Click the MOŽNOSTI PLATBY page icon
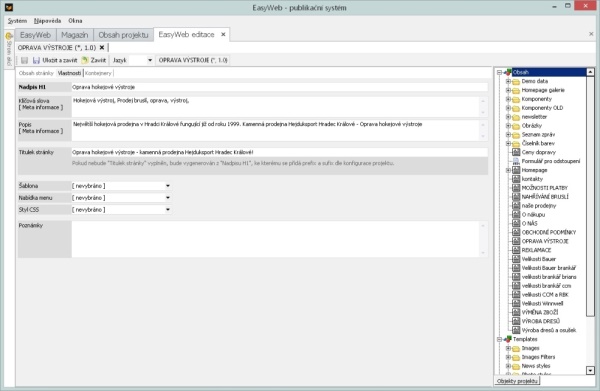600x391 pixels. 516,188
